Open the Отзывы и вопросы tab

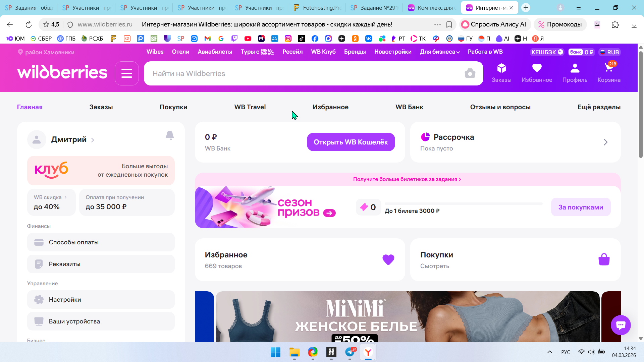click(500, 107)
